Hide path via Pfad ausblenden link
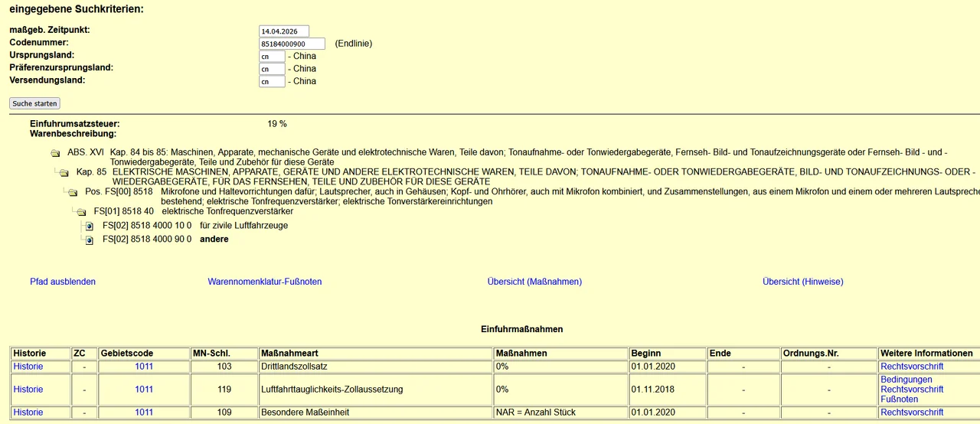The image size is (980, 424). click(63, 282)
